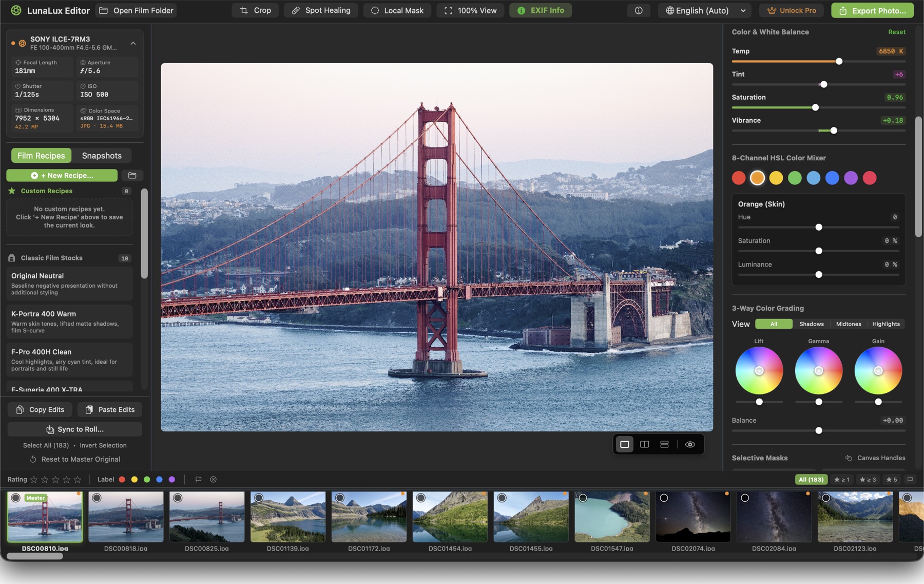Click the Tint slider handle
924x584 pixels.
(823, 84)
